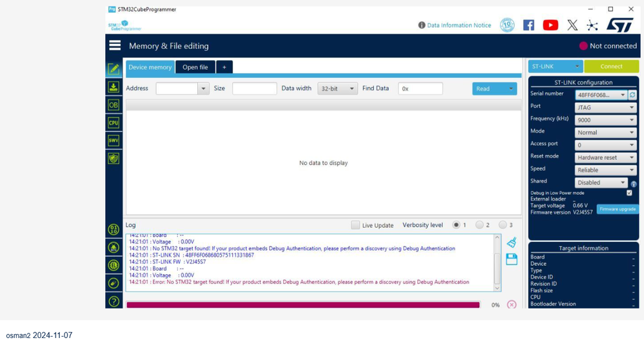Open Shared mode info icon
644x340 pixels.
coord(633,184)
